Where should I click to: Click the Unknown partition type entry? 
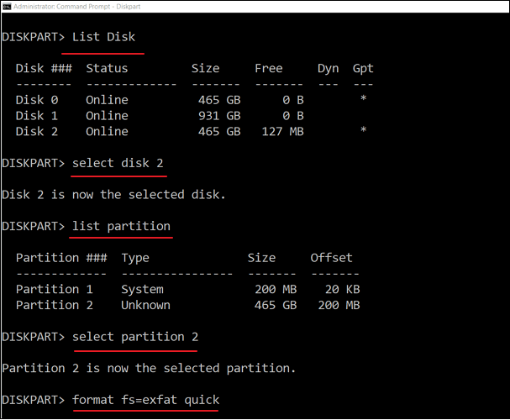pyautogui.click(x=145, y=305)
